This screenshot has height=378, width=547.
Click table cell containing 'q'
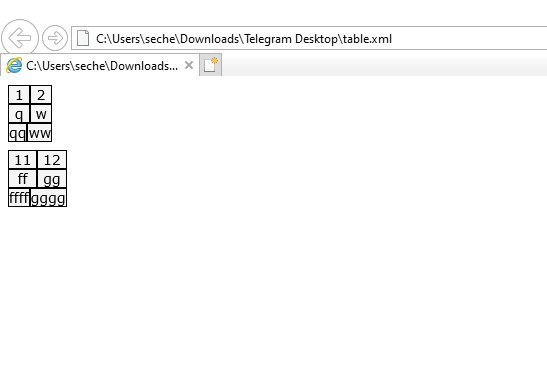(19, 114)
